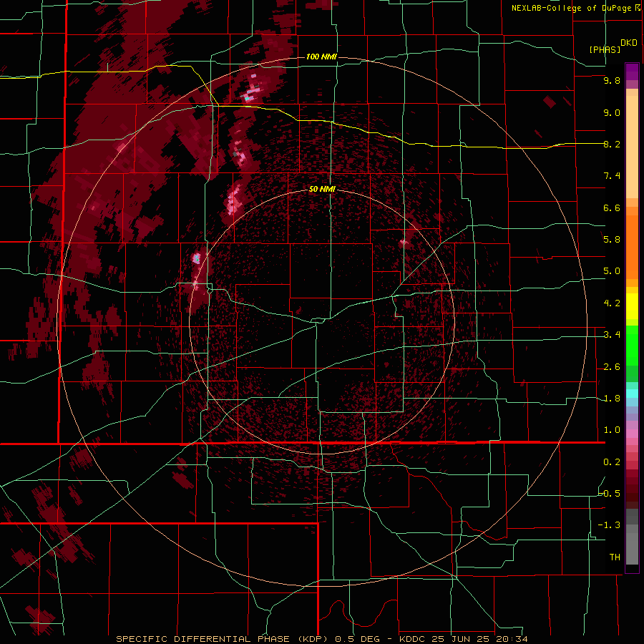Click the 25 JUN 25 date in caption
644x644 pixels.
pyautogui.click(x=461, y=639)
